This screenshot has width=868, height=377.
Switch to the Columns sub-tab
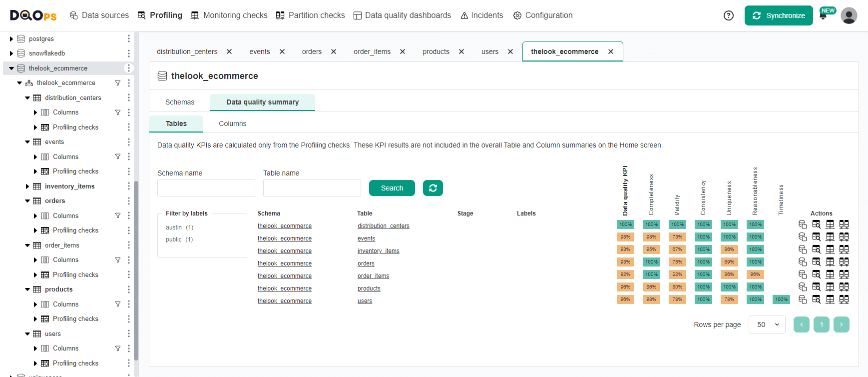pos(233,123)
